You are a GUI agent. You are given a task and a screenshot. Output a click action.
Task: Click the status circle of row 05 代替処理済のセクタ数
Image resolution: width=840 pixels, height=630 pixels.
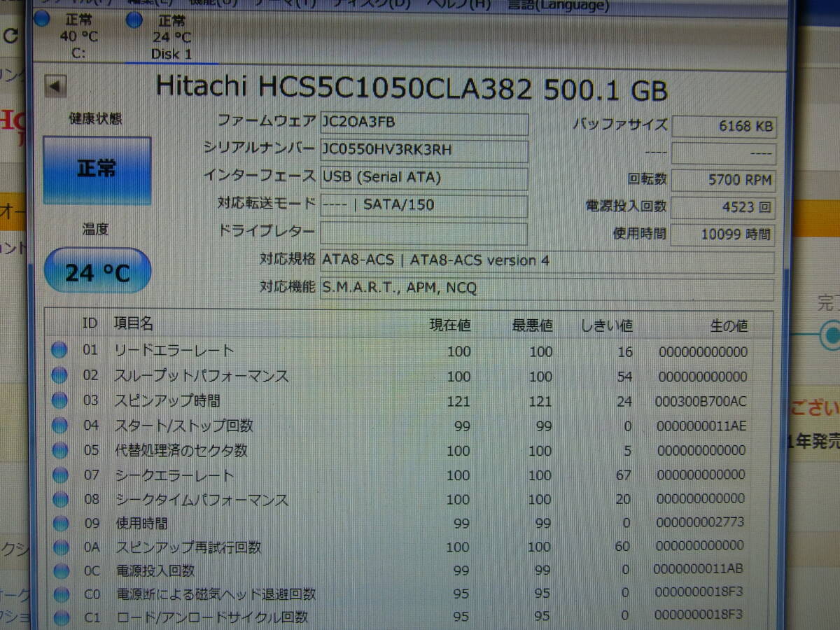click(x=59, y=450)
